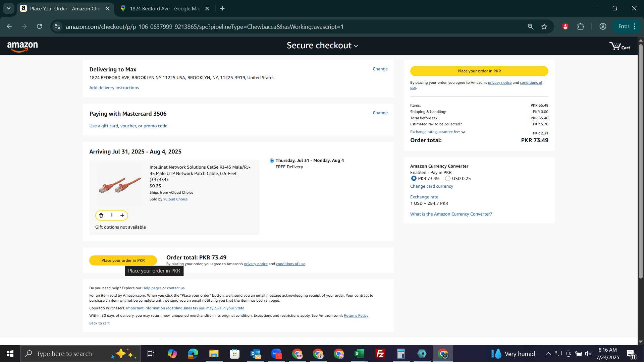This screenshot has height=362, width=644.
Task: Open the Cart icon
Action: pos(620,46)
